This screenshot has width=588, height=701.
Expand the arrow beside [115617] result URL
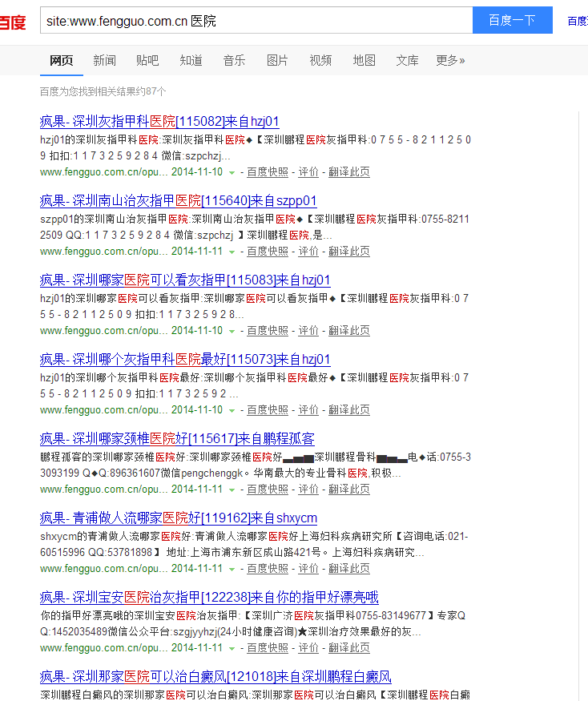click(x=232, y=489)
